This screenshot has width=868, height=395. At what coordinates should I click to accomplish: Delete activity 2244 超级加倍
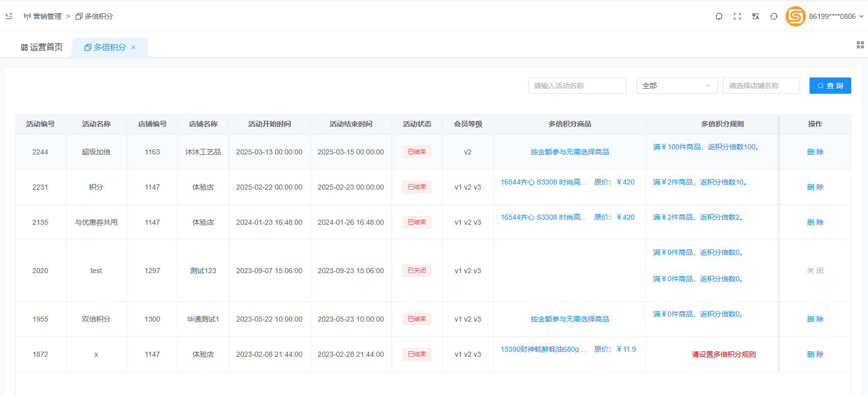(x=815, y=152)
